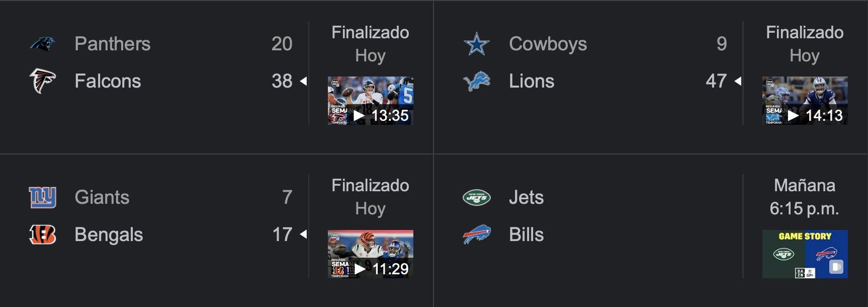Click the New York Jets logo
The height and width of the screenshot is (307, 868).
[x=476, y=197]
